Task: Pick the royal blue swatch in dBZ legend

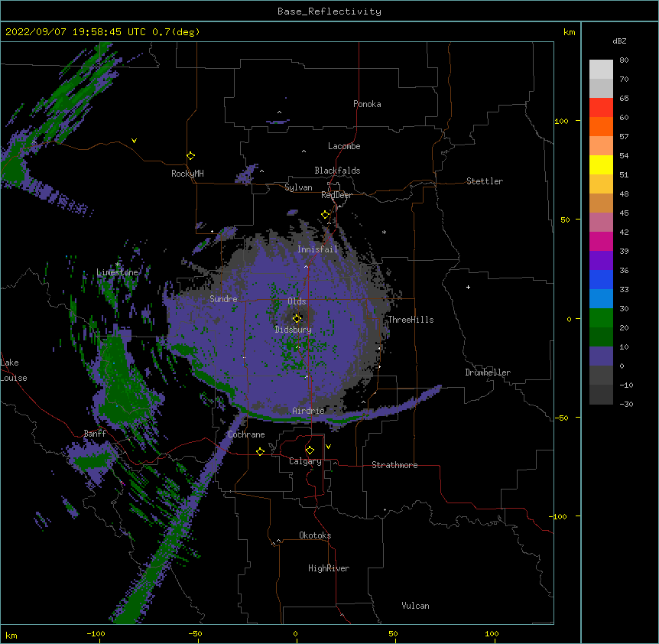Action: point(601,279)
